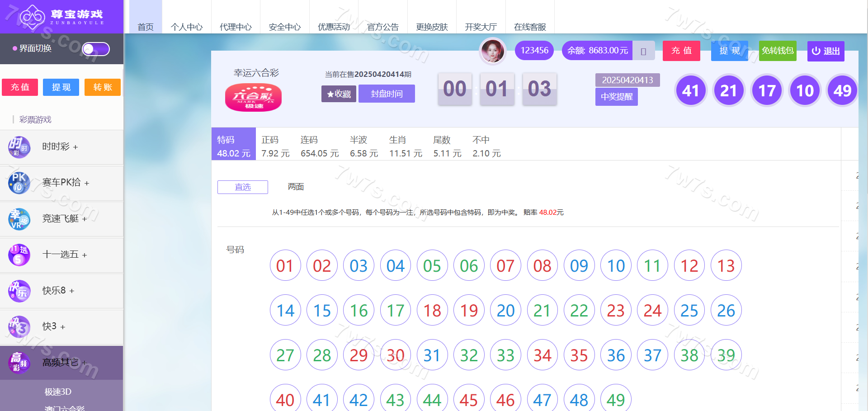Toggle the 界面切换 switch

coord(96,49)
